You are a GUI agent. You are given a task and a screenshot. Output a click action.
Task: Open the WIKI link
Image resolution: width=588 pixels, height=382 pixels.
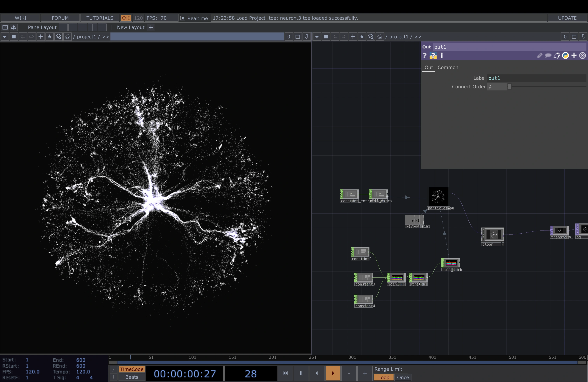(20, 18)
